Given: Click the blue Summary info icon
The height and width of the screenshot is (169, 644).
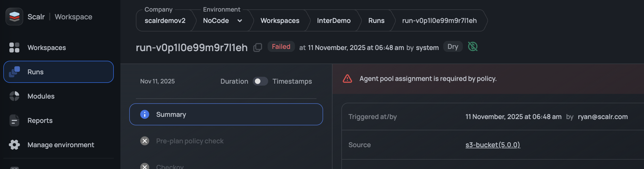Looking at the screenshot, I should pos(145,114).
